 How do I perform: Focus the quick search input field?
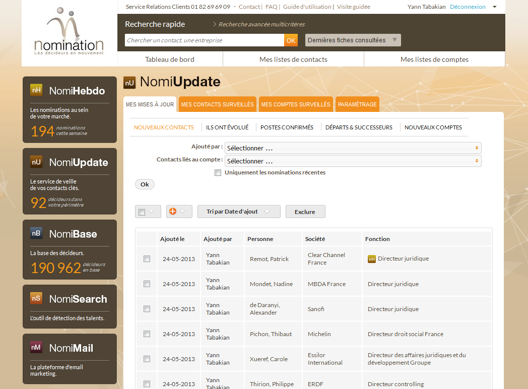click(204, 40)
